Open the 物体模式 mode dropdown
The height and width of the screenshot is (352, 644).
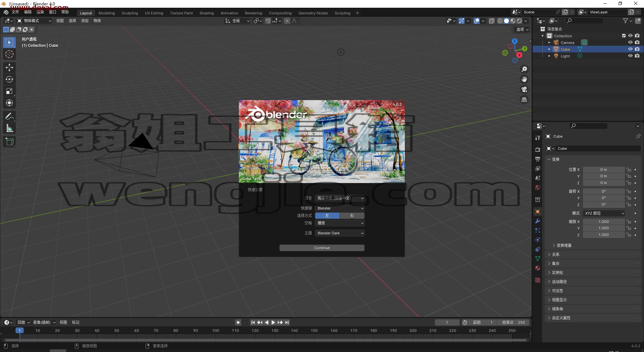(34, 21)
